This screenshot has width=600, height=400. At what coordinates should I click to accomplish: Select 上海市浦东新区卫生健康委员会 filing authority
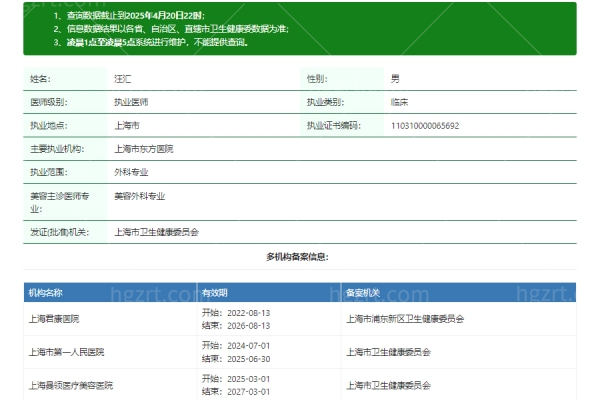click(405, 319)
